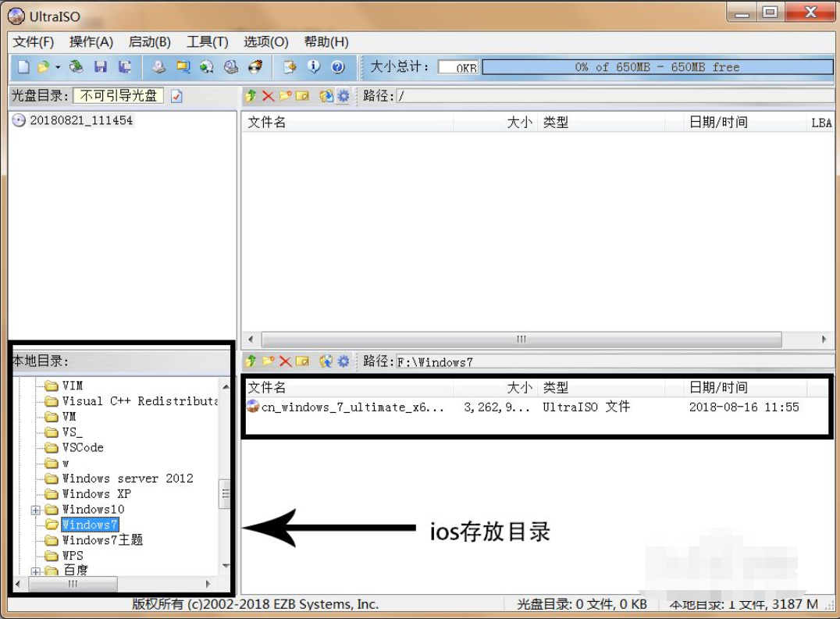The width and height of the screenshot is (840, 619).
Task: Toggle the boot info checkmark icon
Action: pos(176,96)
